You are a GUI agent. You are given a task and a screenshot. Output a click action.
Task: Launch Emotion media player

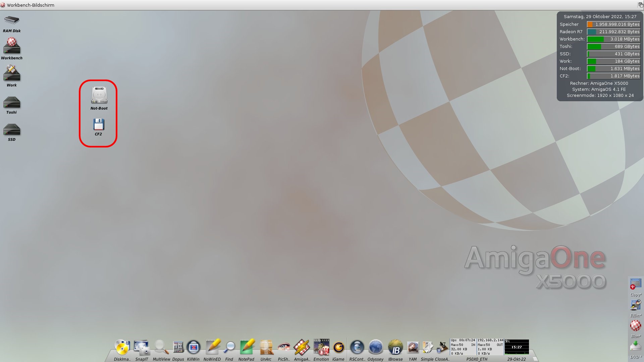coord(321,347)
